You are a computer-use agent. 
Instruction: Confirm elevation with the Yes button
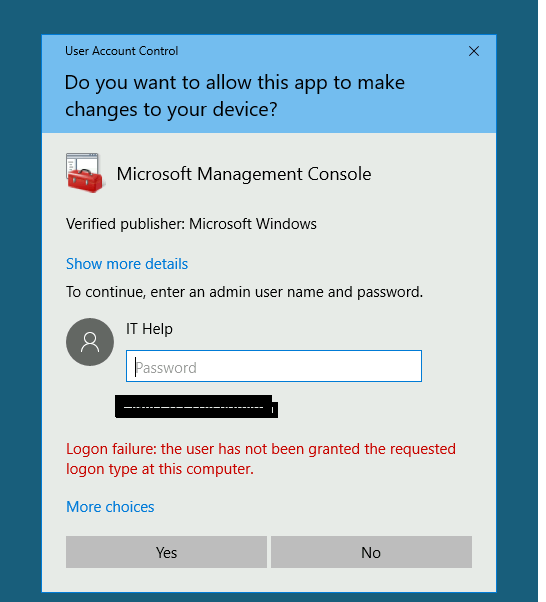click(166, 552)
